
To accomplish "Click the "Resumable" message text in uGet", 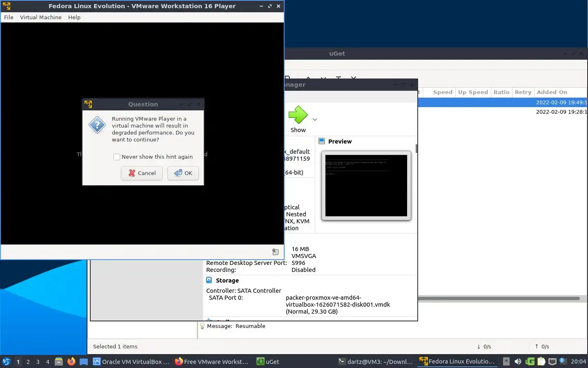I will [250, 326].
